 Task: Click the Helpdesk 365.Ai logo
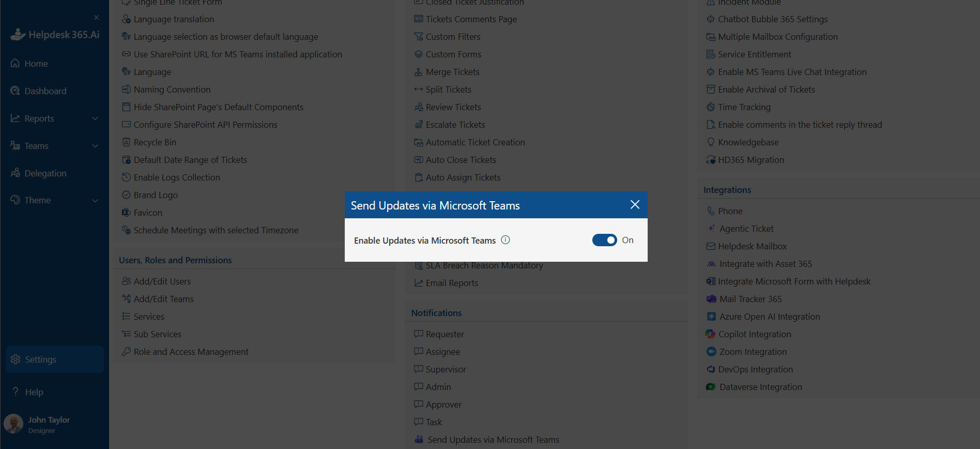point(55,35)
